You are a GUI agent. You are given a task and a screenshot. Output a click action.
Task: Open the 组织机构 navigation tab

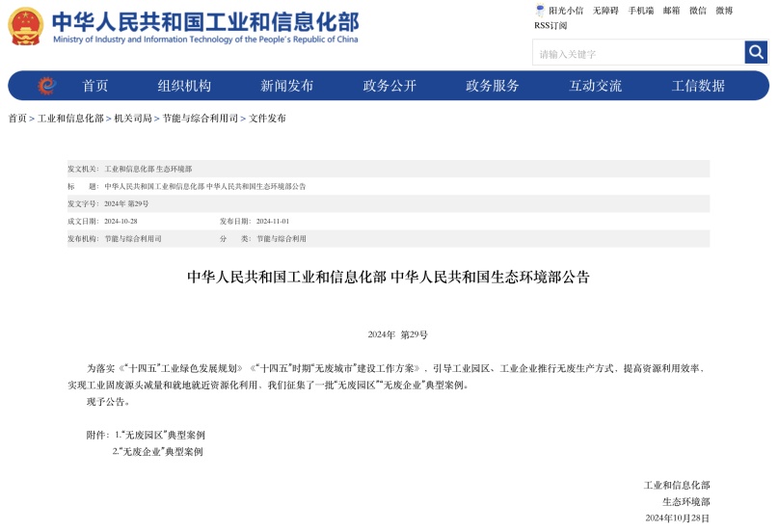coord(184,86)
